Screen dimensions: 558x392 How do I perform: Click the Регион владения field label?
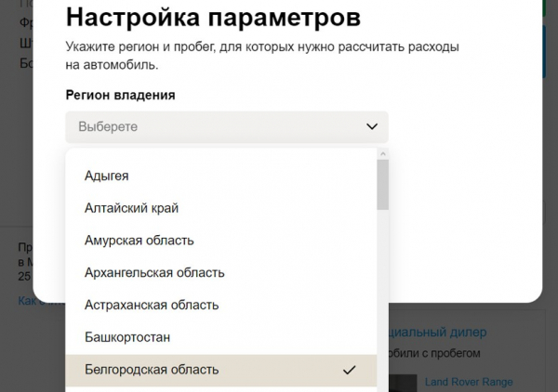coord(120,95)
